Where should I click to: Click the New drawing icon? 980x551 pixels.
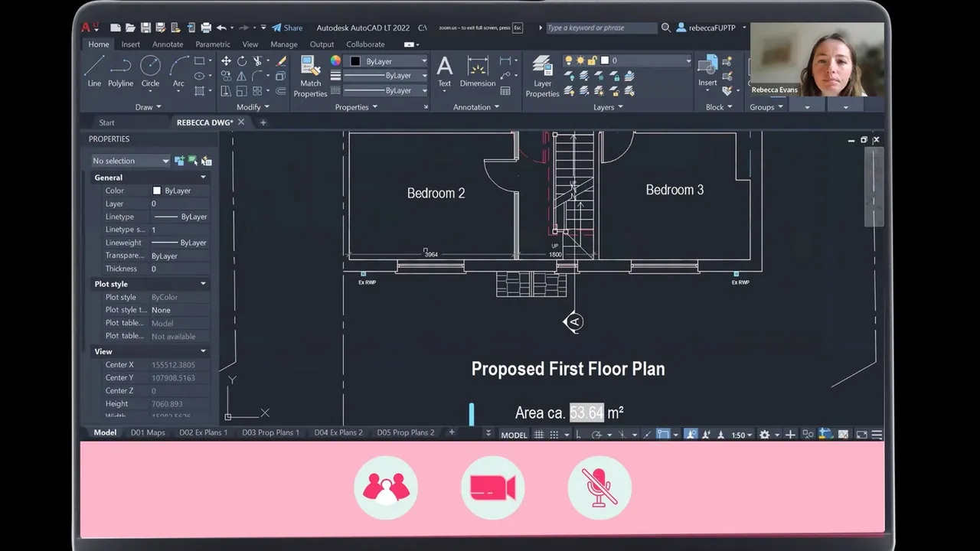(115, 28)
